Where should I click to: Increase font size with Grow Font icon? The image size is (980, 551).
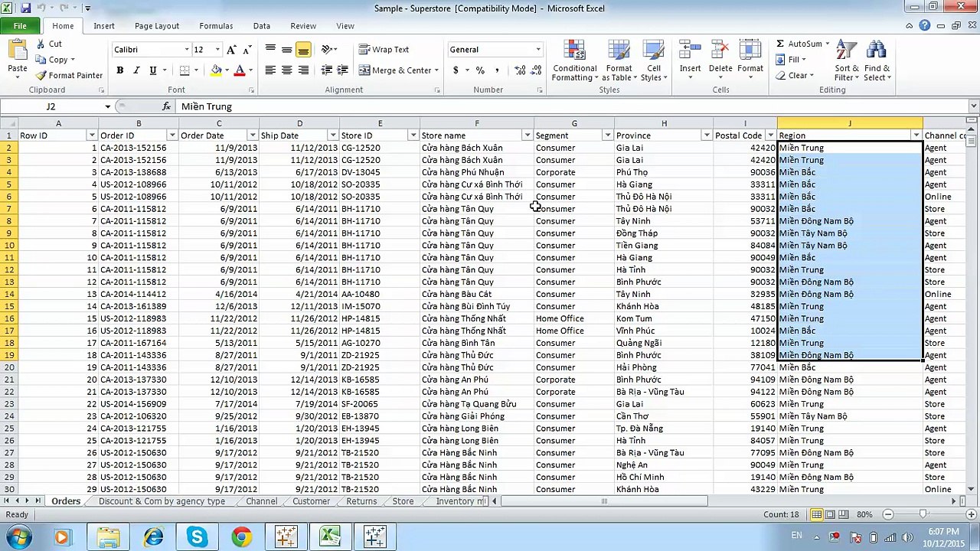point(231,50)
